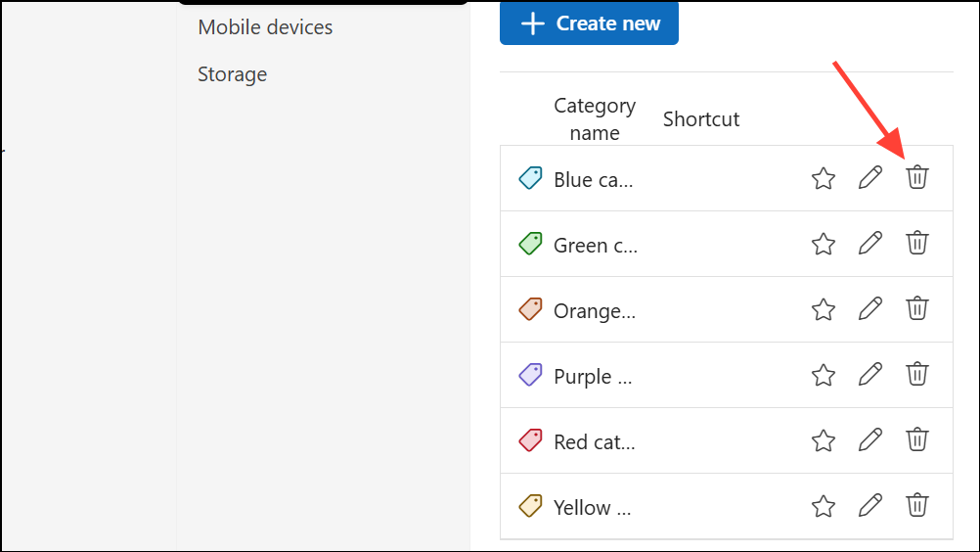
Task: Star the Orange category as favorite
Action: point(824,309)
